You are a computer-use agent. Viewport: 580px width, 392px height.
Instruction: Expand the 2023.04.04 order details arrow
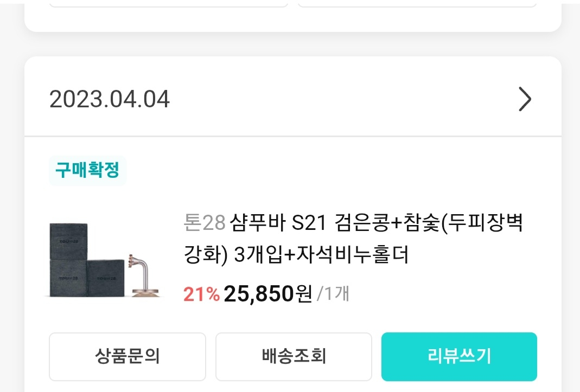coord(525,99)
